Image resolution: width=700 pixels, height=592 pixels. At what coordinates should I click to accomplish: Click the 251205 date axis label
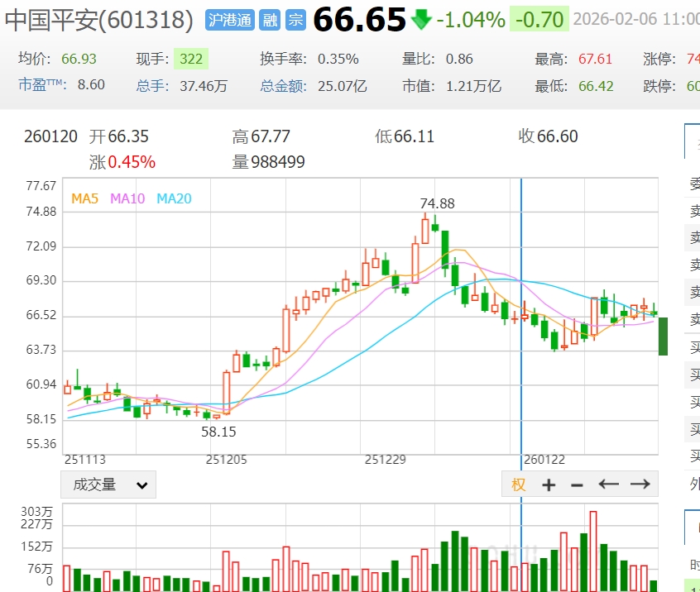tap(227, 460)
